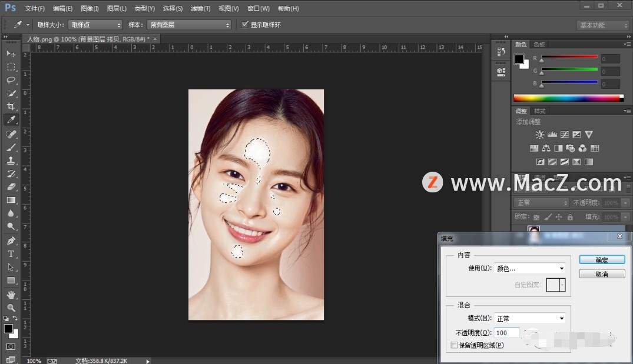
Task: Select the Blur tool
Action: 11,213
